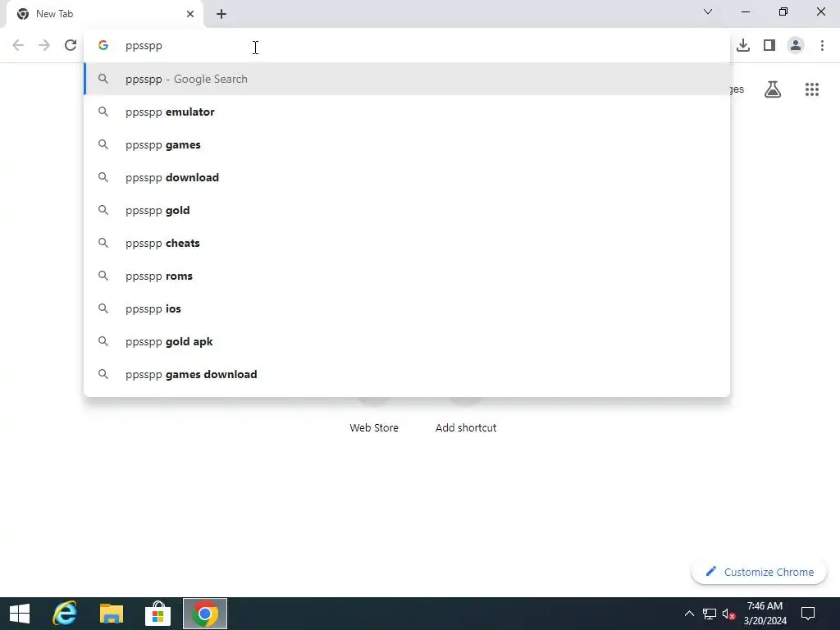Expand the tab search chevron
This screenshot has width=840, height=630.
[708, 11]
